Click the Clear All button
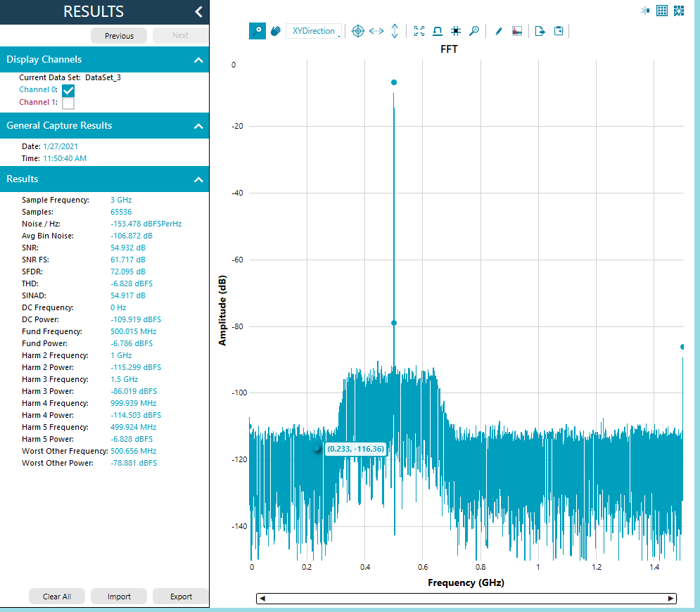The width and height of the screenshot is (700, 612). coord(57,597)
